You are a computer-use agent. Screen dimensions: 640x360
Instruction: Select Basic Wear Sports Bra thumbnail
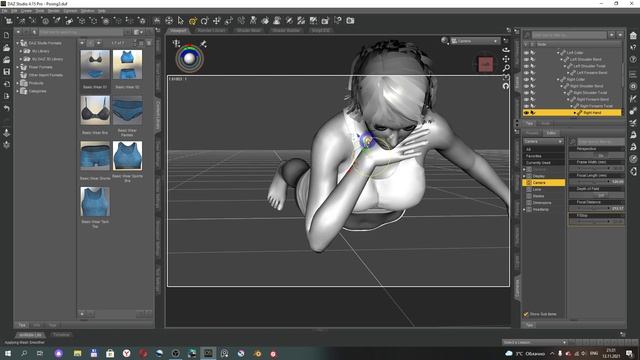pos(127,156)
